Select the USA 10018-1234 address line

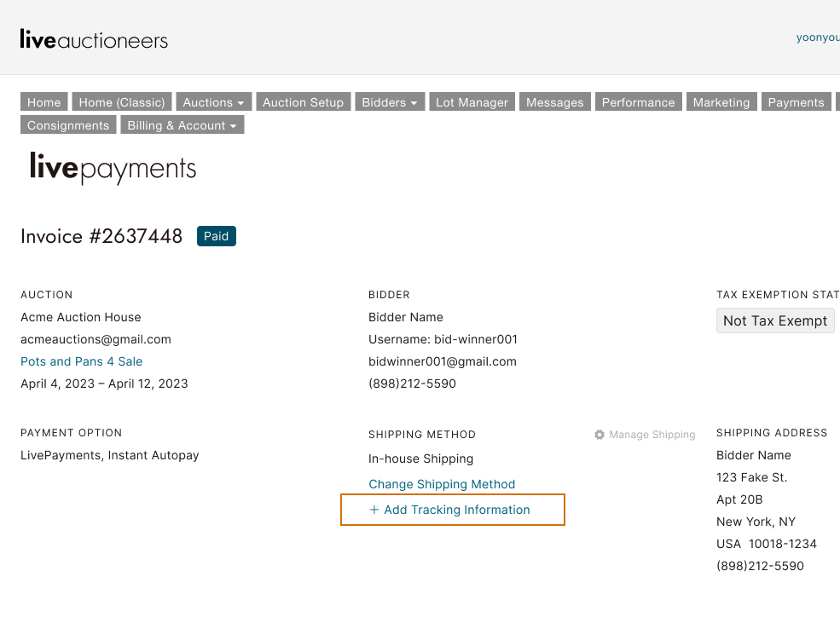[x=767, y=544]
